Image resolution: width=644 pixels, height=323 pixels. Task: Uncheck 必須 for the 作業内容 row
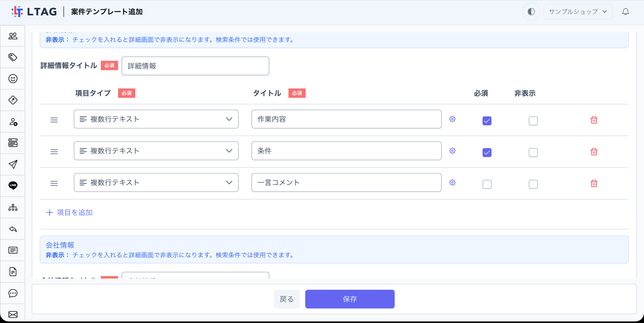487,121
